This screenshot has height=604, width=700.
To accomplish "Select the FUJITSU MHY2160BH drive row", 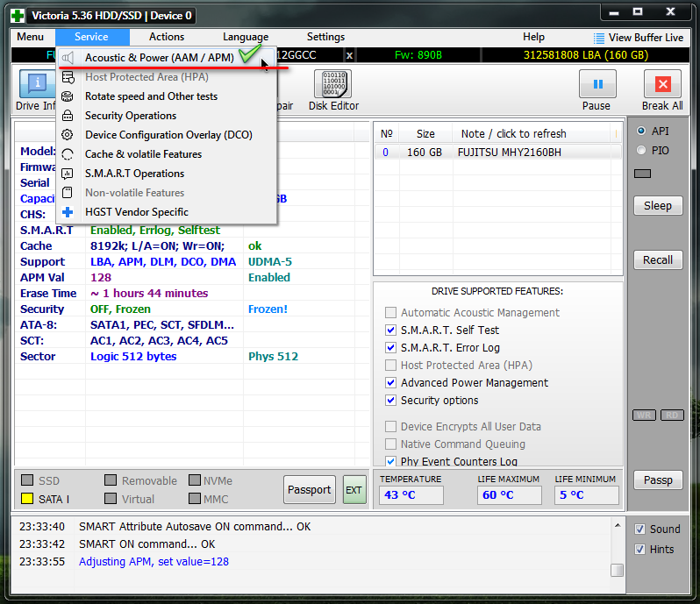I will coord(497,153).
